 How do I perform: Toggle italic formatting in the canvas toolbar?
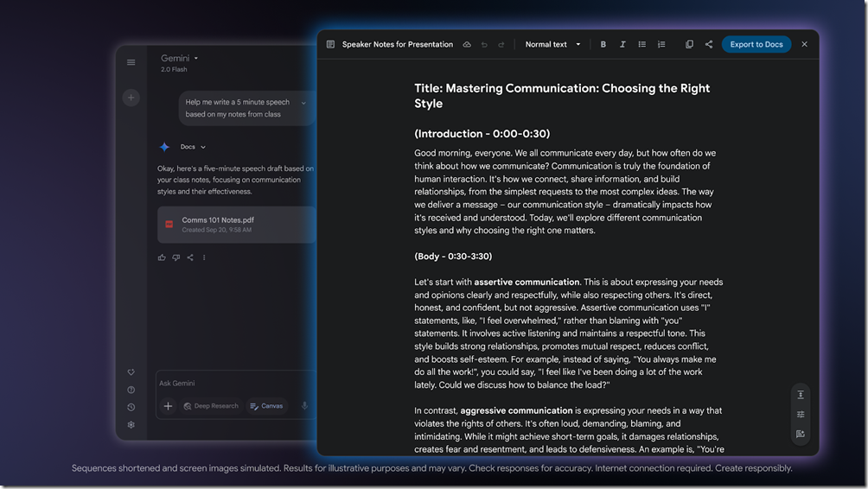pos(622,44)
